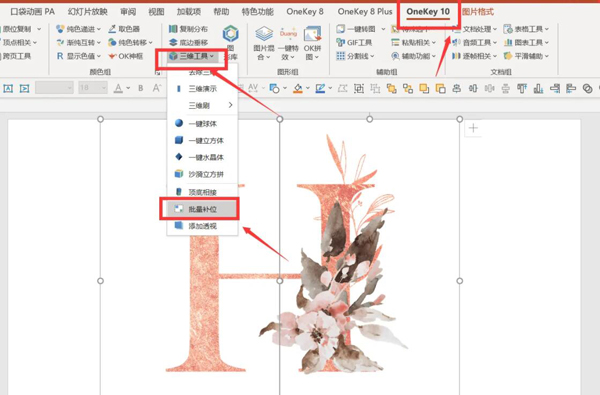Expand the 三维刷 submenu arrow
This screenshot has height=395, width=600.
[x=230, y=105]
